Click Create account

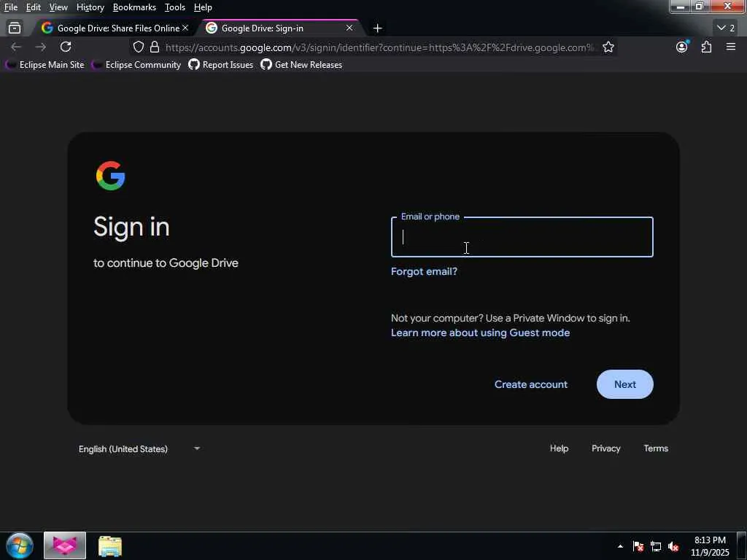point(531,384)
